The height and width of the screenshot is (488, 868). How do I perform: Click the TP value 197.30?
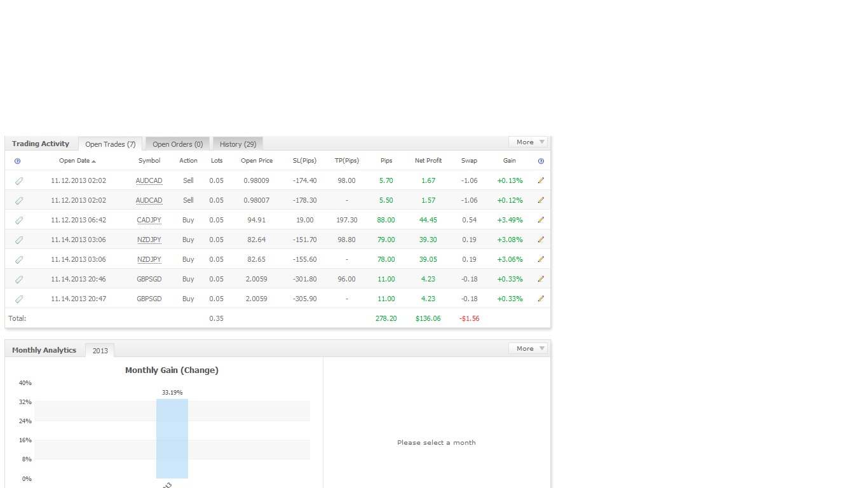coord(347,220)
